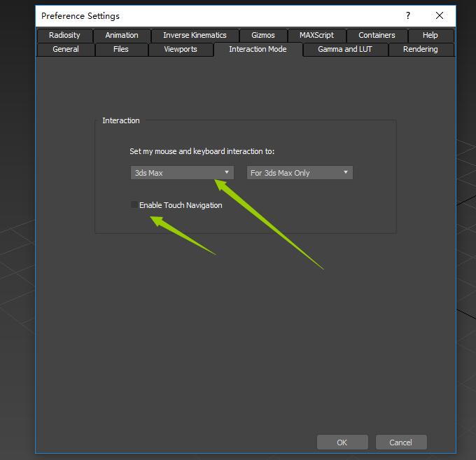
Task: Enable Touch Navigation checkbox
Action: point(134,205)
